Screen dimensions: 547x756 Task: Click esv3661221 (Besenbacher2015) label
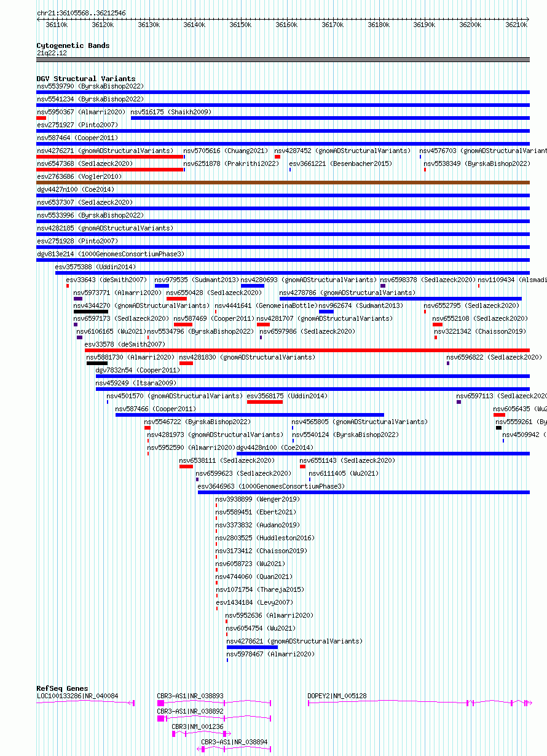click(x=340, y=163)
